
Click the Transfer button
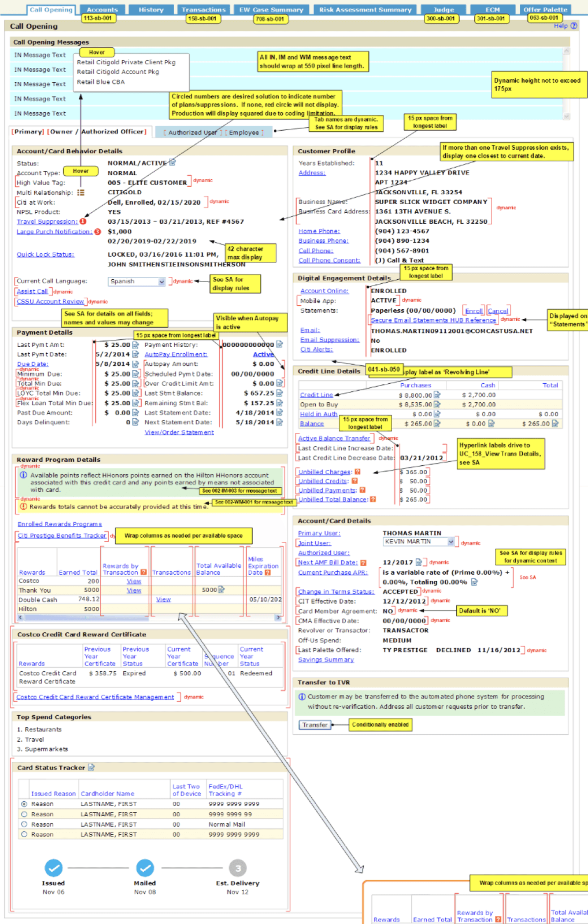(315, 725)
